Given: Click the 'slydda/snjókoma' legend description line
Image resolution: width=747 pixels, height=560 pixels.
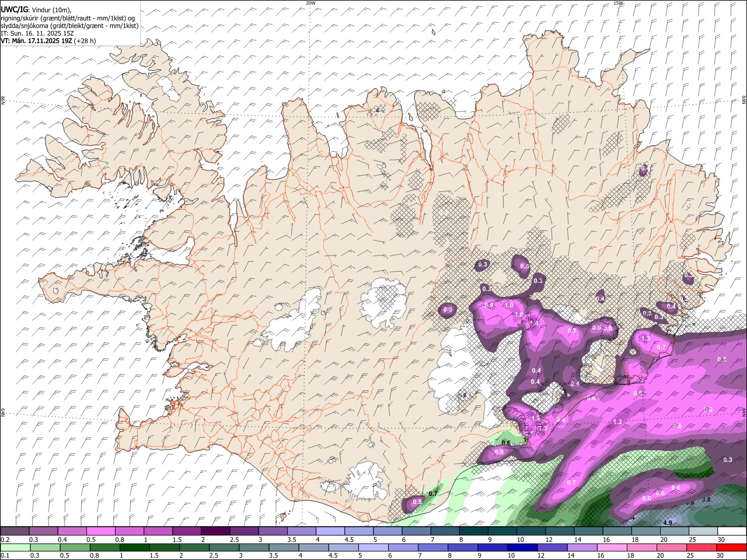Looking at the screenshot, I should (x=69, y=26).
